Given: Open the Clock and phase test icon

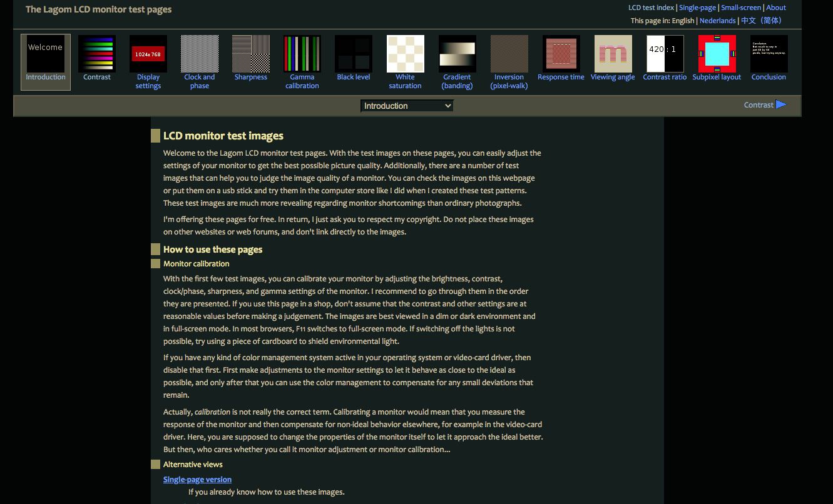Looking at the screenshot, I should [200, 54].
